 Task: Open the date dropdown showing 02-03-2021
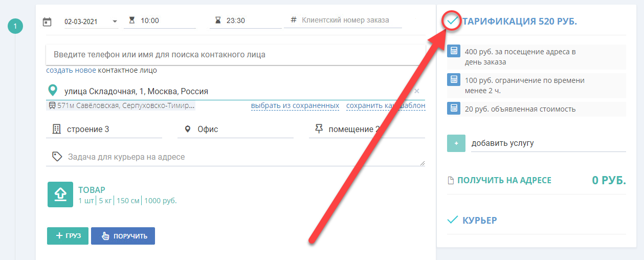[x=90, y=21]
